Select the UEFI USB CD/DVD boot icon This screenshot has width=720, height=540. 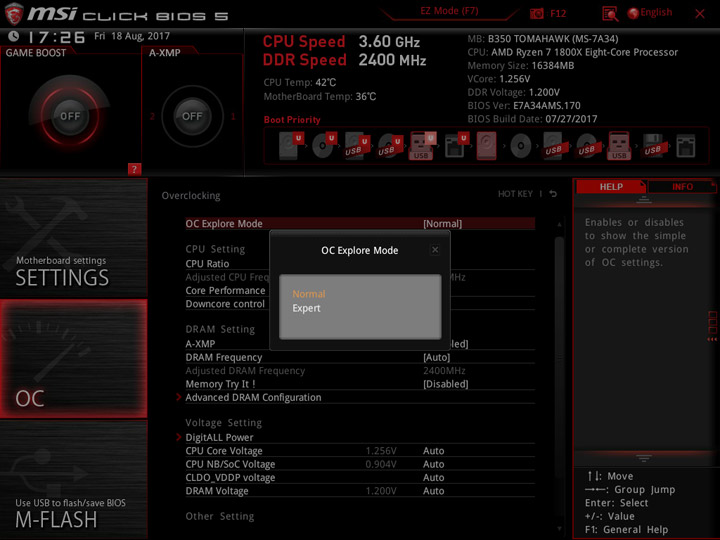click(390, 146)
